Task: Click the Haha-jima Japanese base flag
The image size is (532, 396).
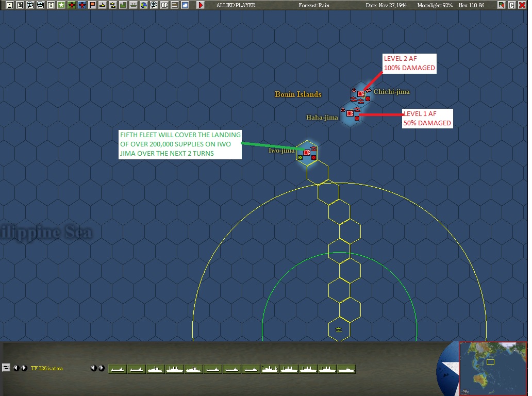Action: pyautogui.click(x=350, y=113)
